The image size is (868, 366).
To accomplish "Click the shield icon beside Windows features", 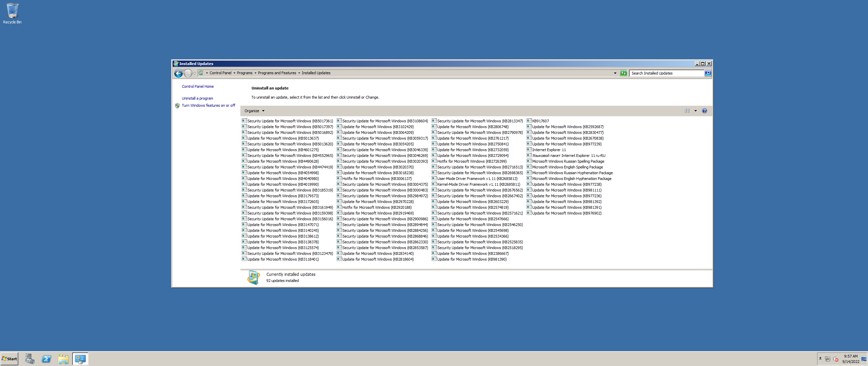I will coord(177,106).
